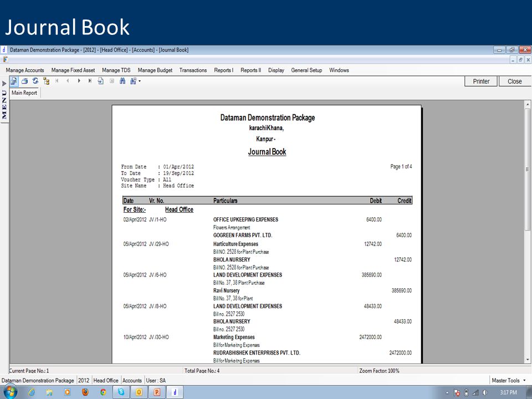The width and height of the screenshot is (532, 399).
Task: Click the Page 1 of 4 label
Action: [x=401, y=167]
